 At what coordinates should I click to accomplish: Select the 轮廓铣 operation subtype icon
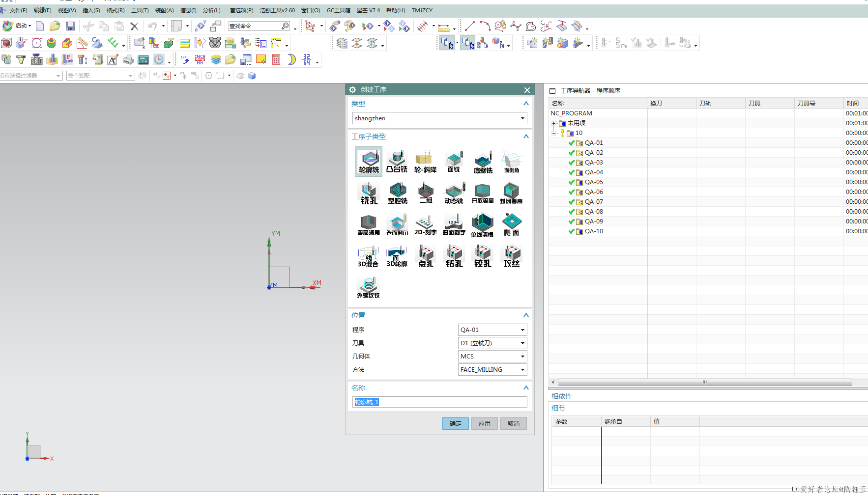point(369,162)
